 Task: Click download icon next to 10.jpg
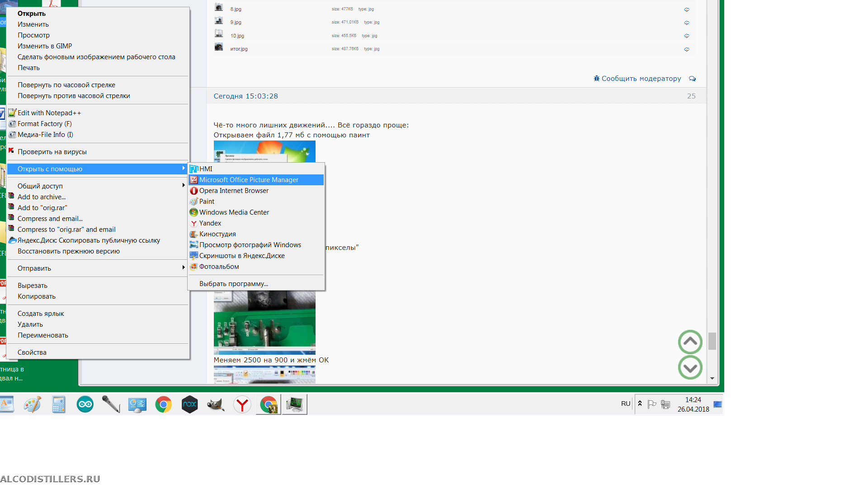(x=687, y=36)
